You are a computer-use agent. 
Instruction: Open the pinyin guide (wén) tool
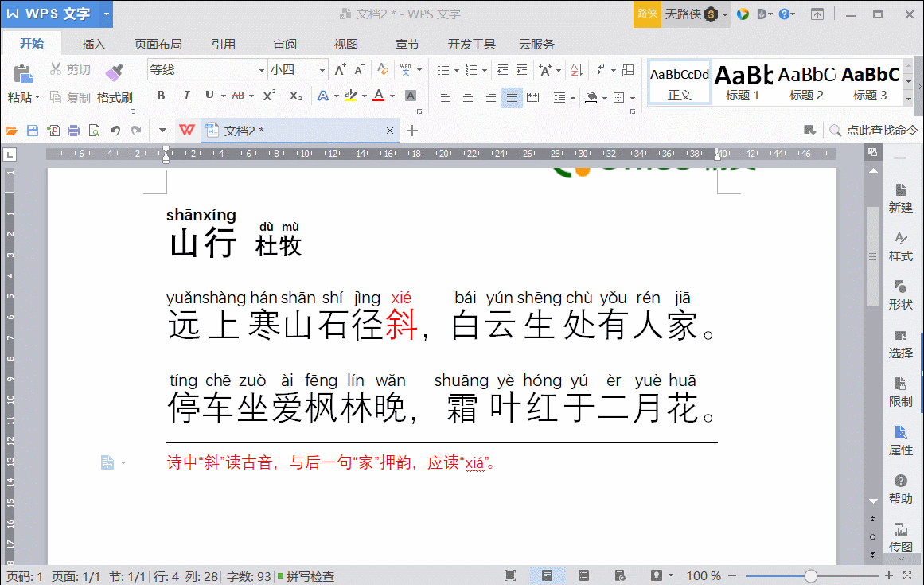click(405, 70)
